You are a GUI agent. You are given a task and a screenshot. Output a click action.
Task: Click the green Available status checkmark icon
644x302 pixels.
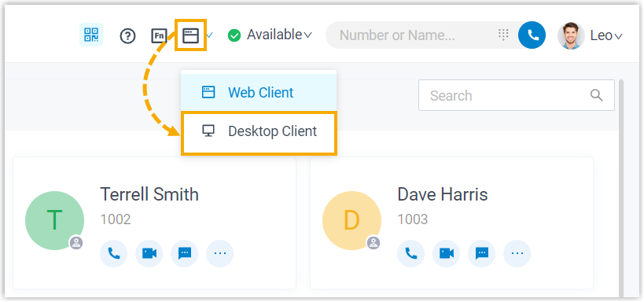click(234, 35)
